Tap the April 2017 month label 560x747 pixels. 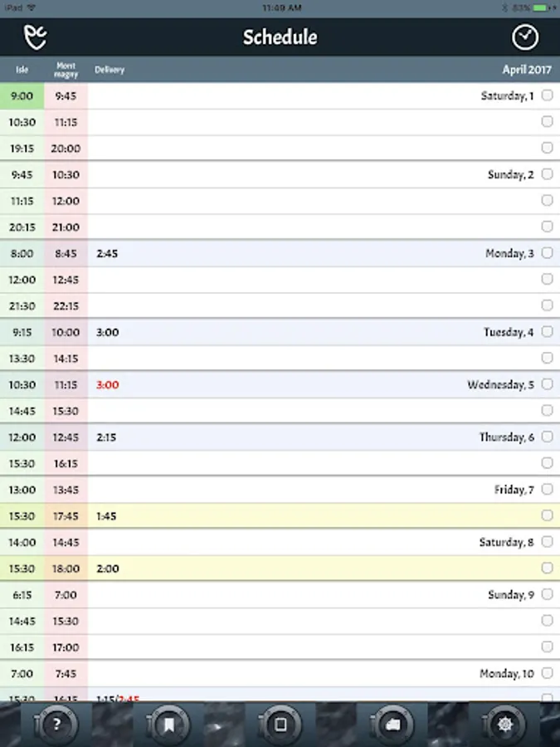527,70
